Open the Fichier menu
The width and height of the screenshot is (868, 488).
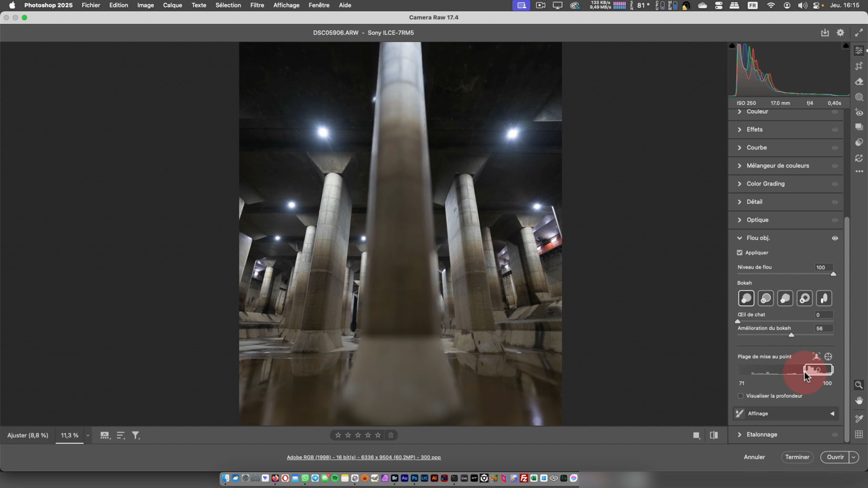click(91, 5)
